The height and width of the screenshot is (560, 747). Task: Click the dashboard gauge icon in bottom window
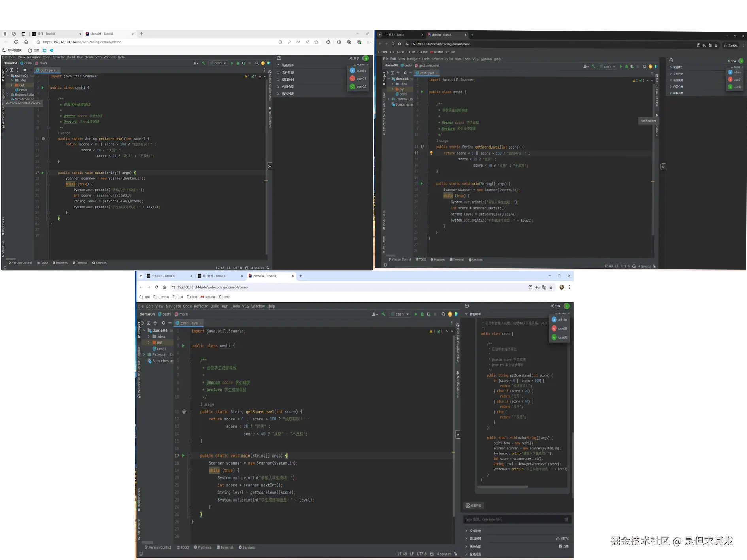coord(467,306)
